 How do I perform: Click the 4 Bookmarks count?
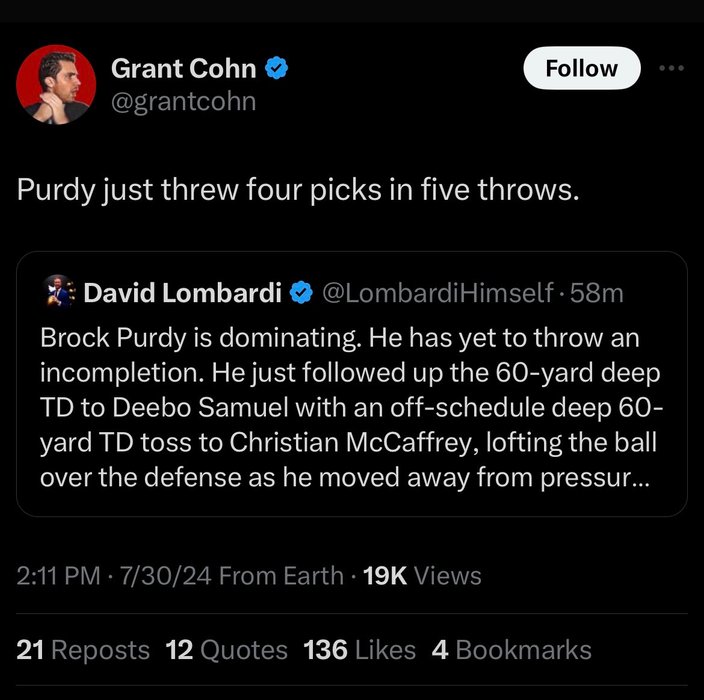[511, 650]
